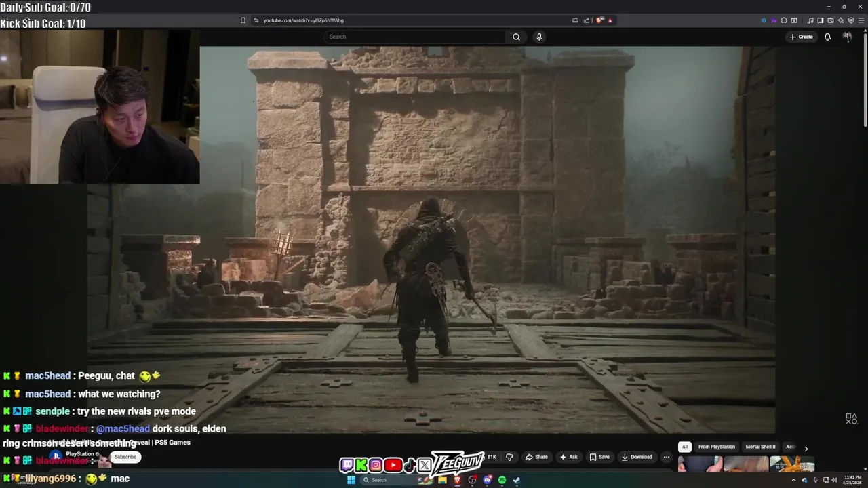Dislike the video with thumbs-down
Image resolution: width=868 pixels, height=488 pixels.
[509, 457]
